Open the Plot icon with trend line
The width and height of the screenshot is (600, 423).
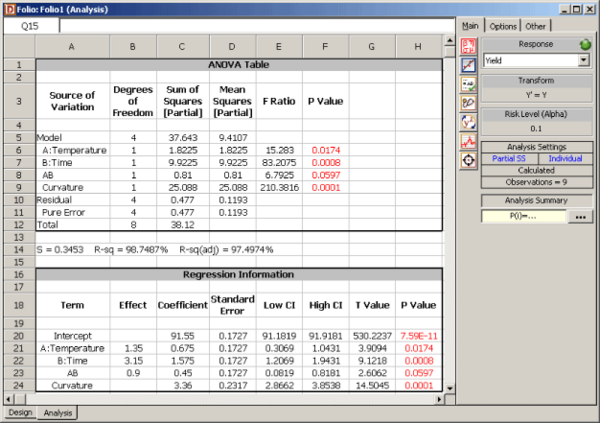[468, 65]
